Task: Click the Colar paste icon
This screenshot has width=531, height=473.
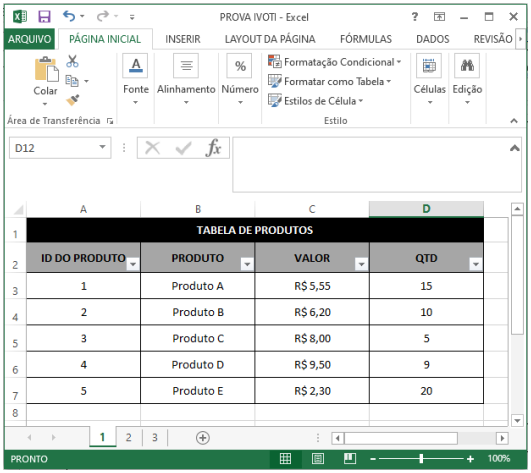Action: click(46, 69)
